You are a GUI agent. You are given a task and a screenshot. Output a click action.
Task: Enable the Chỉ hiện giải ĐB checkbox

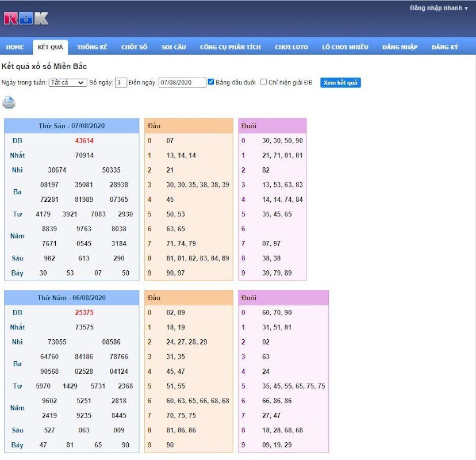click(x=263, y=82)
